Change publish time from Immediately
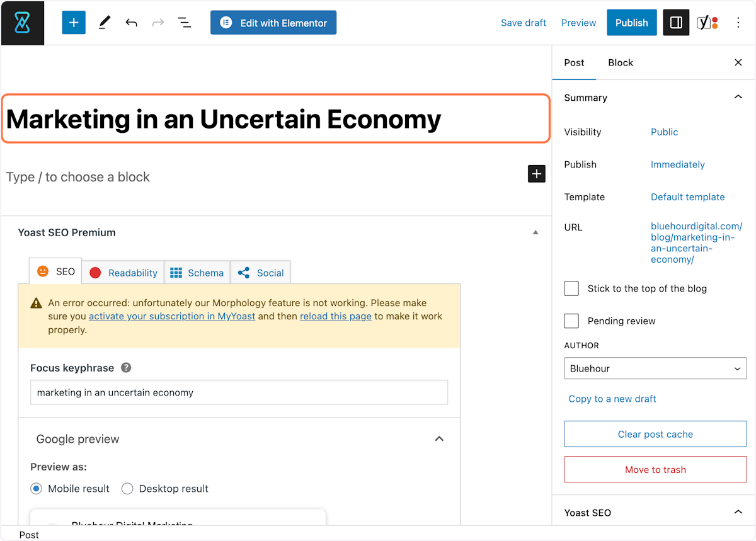Viewport: 756px width, 541px height. [678, 164]
